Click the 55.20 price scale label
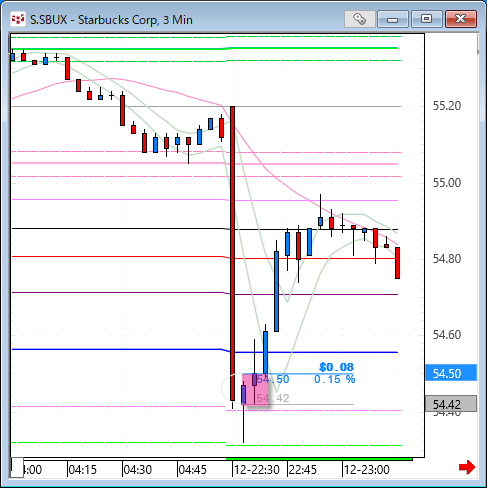This screenshot has width=487, height=488. (x=447, y=106)
